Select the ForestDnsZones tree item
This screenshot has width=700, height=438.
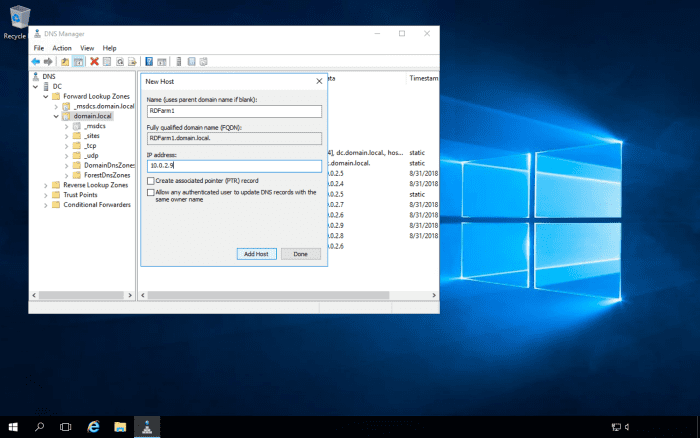(x=107, y=175)
